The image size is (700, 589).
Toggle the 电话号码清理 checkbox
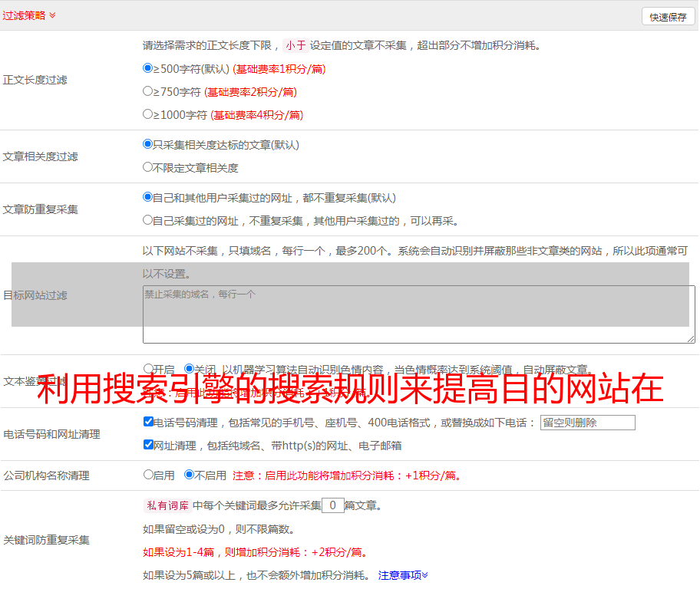pyautogui.click(x=148, y=422)
